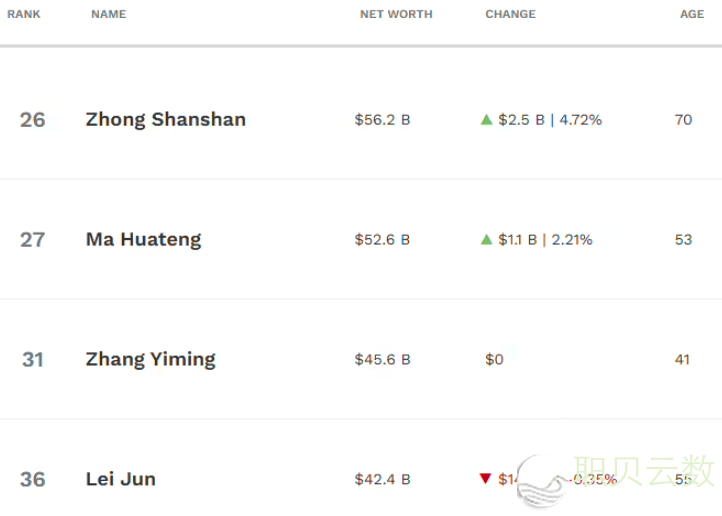Click the $2.5 B | 4.72% change text
The height and width of the screenshot is (516, 722).
(x=550, y=120)
